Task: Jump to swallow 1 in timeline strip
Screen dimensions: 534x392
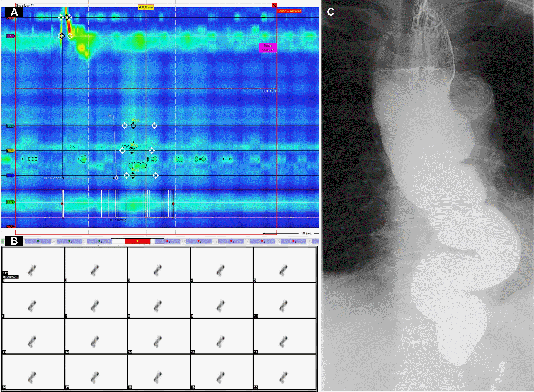Action: pyautogui.click(x=38, y=241)
